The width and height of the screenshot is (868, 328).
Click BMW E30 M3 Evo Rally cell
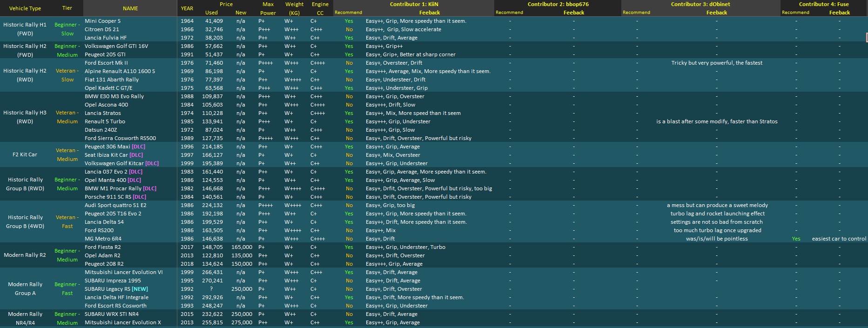tap(130, 96)
